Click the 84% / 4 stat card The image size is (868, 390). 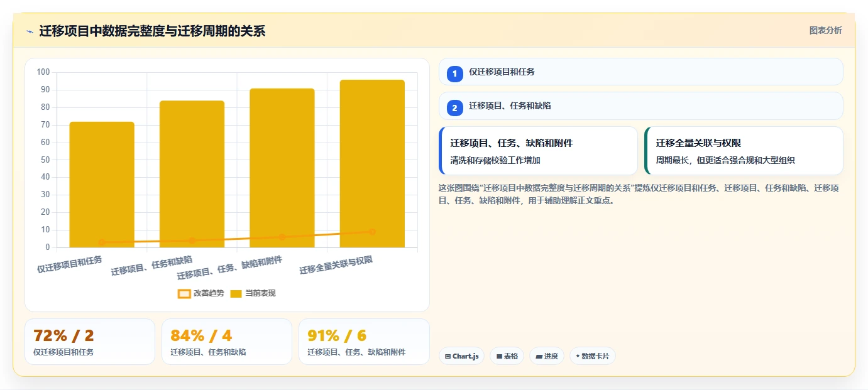tap(227, 342)
